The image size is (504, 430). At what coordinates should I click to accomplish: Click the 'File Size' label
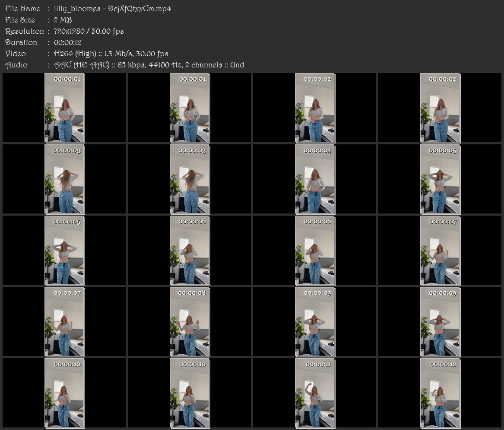[x=20, y=20]
